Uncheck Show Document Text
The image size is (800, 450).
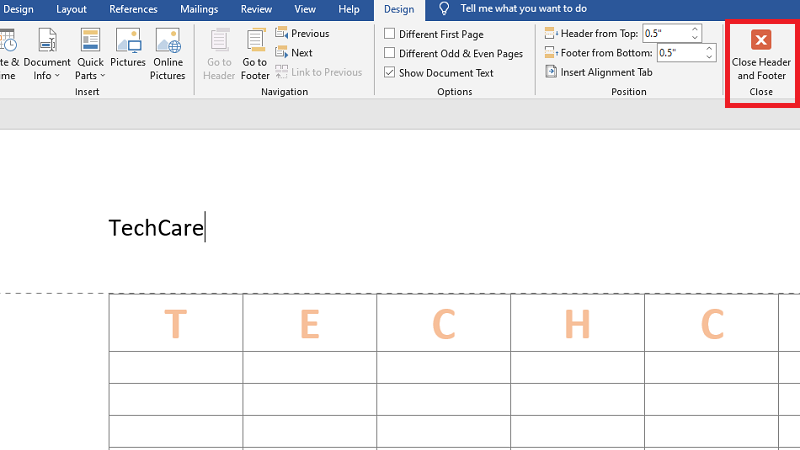click(x=390, y=73)
